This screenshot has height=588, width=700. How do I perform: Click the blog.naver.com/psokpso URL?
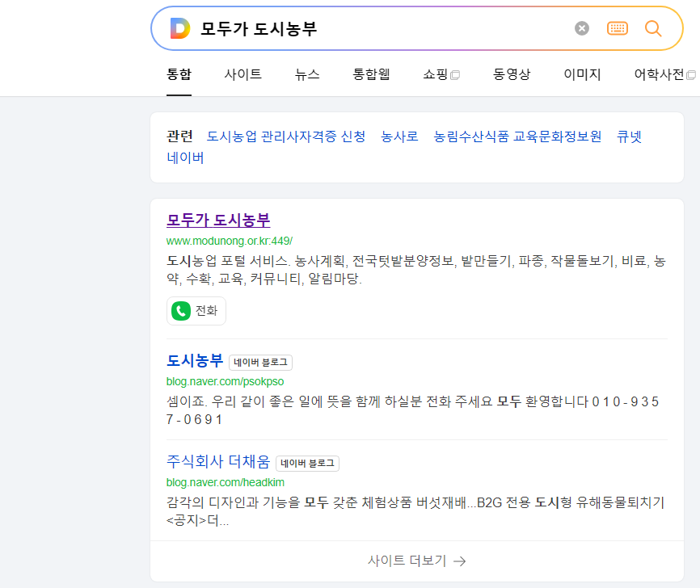(x=225, y=381)
